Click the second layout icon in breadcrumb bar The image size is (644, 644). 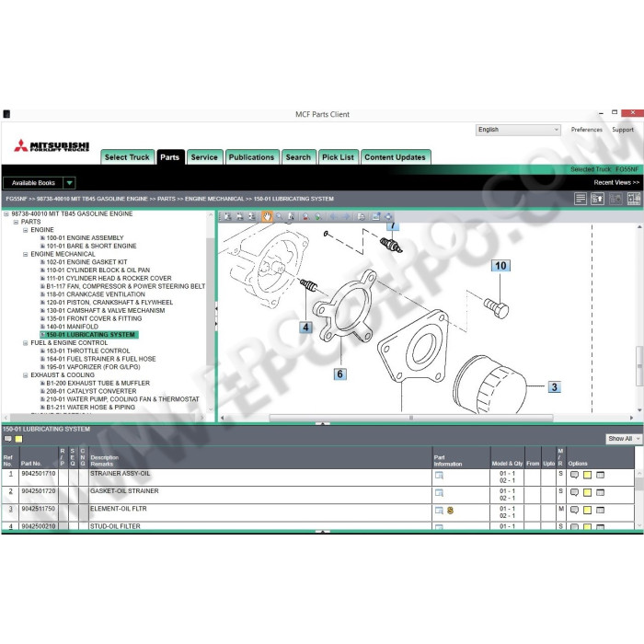pyautogui.click(x=597, y=199)
